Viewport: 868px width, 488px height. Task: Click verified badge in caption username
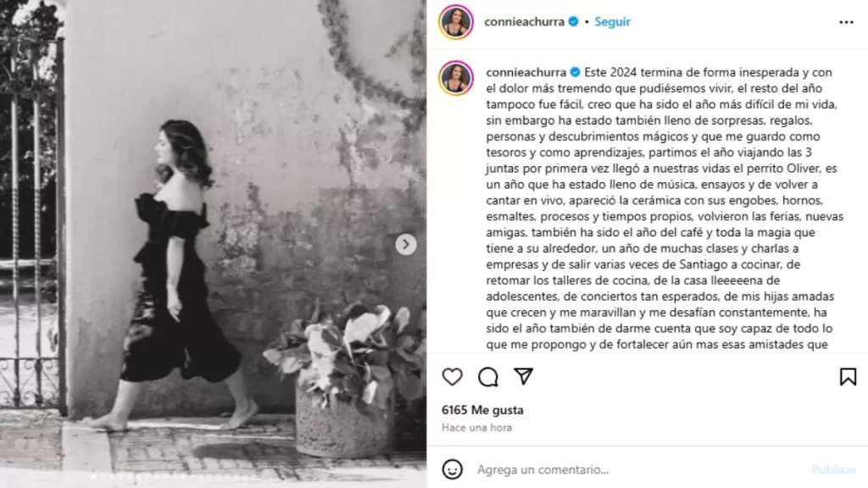[576, 73]
